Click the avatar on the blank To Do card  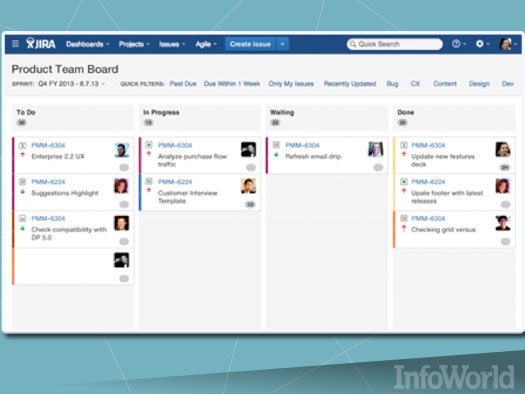121,260
